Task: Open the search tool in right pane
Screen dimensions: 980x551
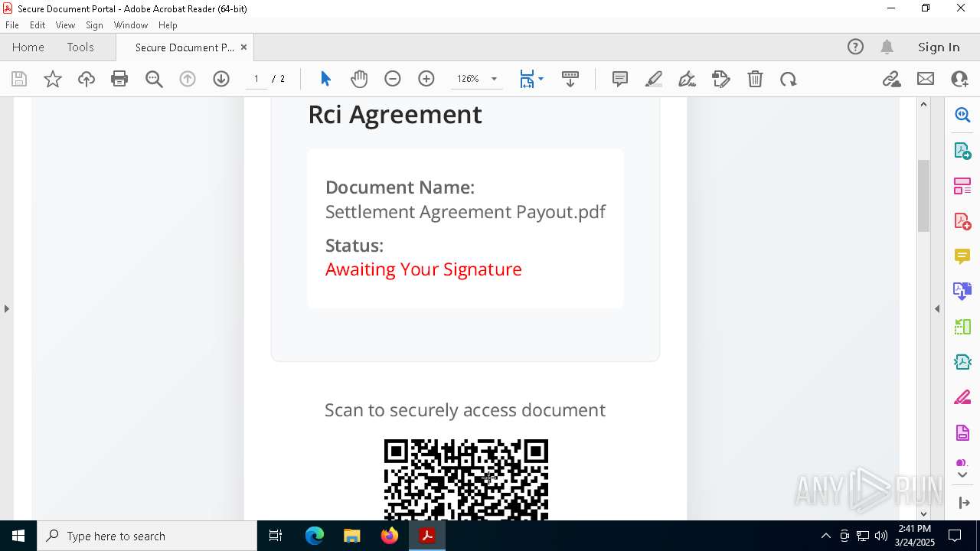Action: (962, 115)
